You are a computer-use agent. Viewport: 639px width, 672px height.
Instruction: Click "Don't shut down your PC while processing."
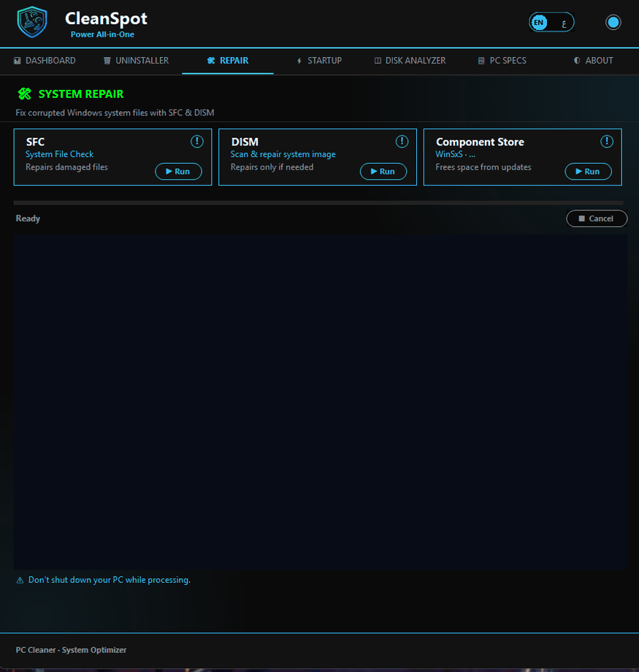110,580
